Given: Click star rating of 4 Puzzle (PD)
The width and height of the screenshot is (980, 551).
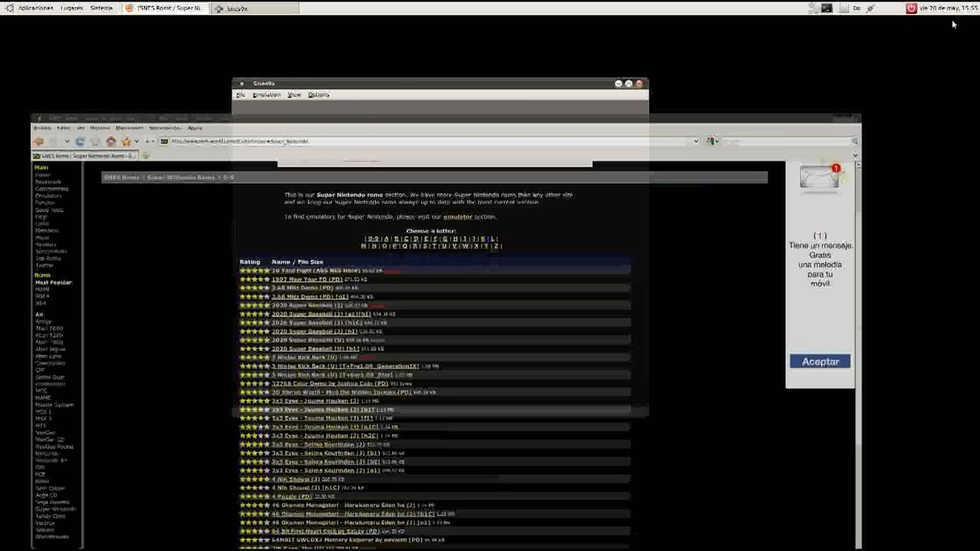Looking at the screenshot, I should (x=254, y=497).
